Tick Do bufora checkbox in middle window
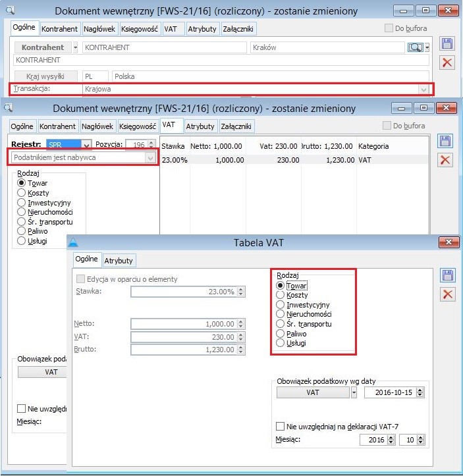The width and height of the screenshot is (463, 476). click(x=387, y=125)
